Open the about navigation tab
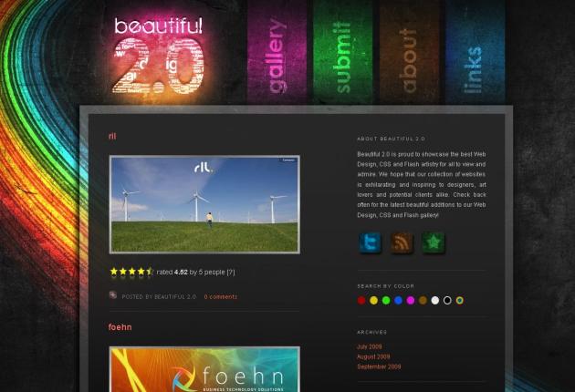This screenshot has height=392, width=575. 409,52
